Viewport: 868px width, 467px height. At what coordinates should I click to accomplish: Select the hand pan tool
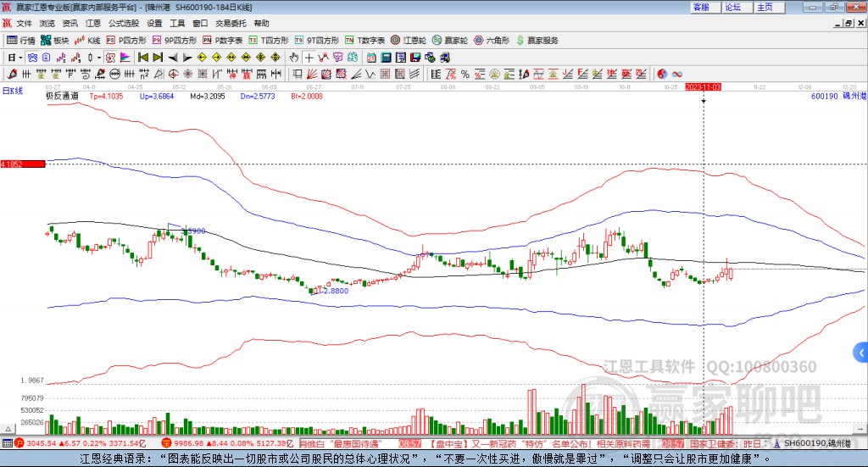294,57
